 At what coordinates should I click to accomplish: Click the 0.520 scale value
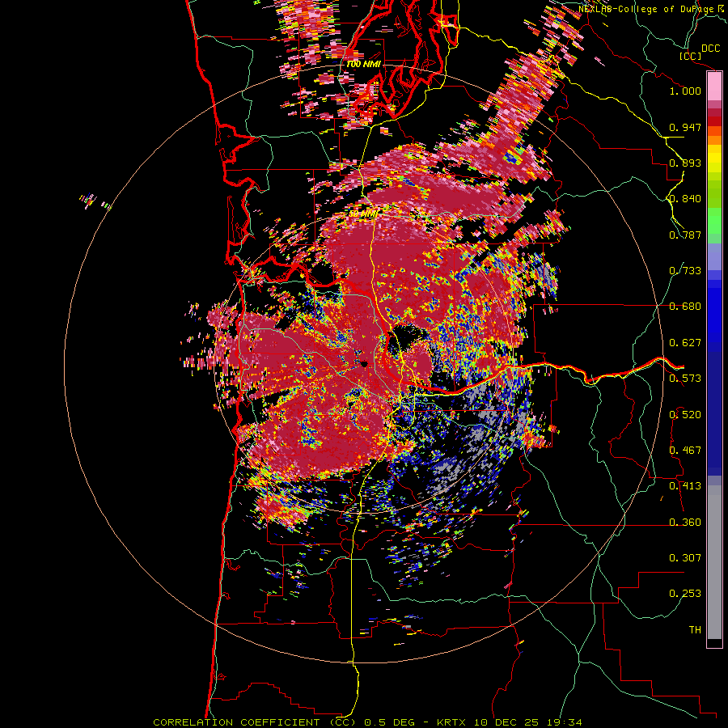(x=685, y=415)
